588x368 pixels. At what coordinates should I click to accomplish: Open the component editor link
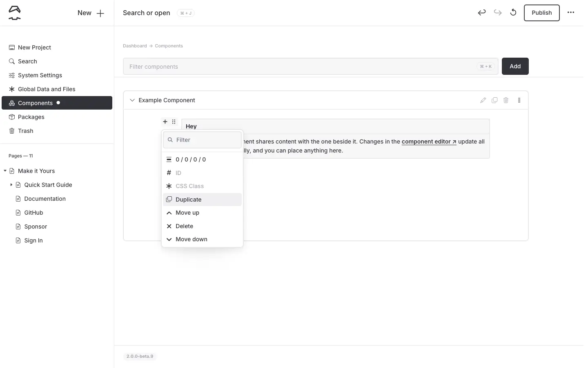pos(428,141)
